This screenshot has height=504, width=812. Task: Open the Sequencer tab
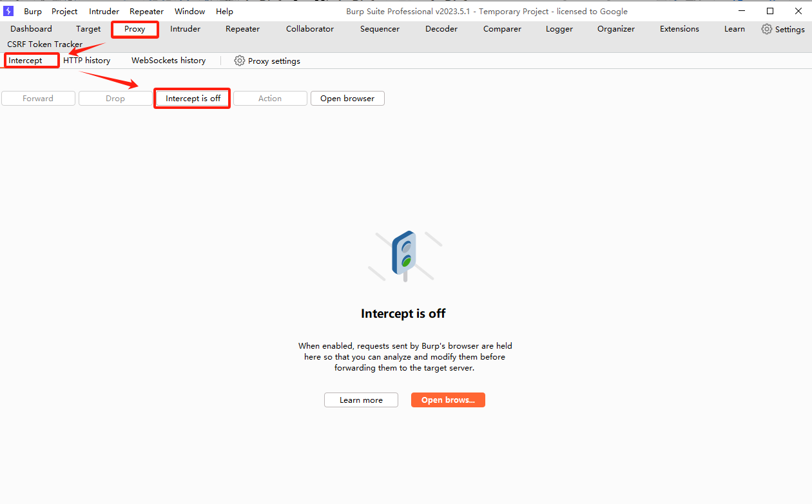(380, 29)
